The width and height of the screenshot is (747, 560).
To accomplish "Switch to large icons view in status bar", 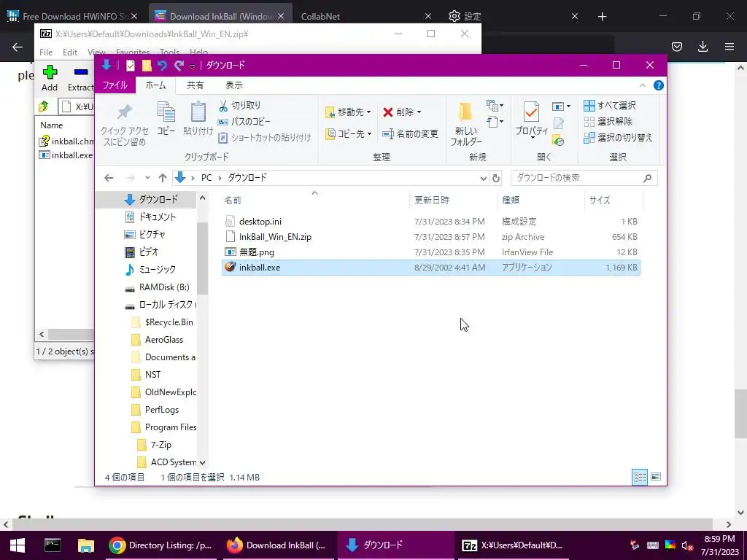I will [x=656, y=477].
